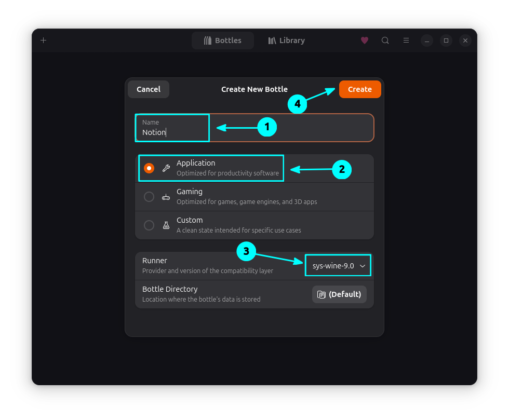Click the orange Create button

pos(359,89)
